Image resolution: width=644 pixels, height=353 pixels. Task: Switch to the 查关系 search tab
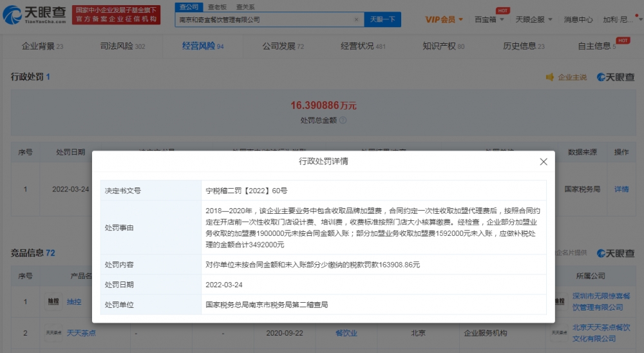point(245,7)
